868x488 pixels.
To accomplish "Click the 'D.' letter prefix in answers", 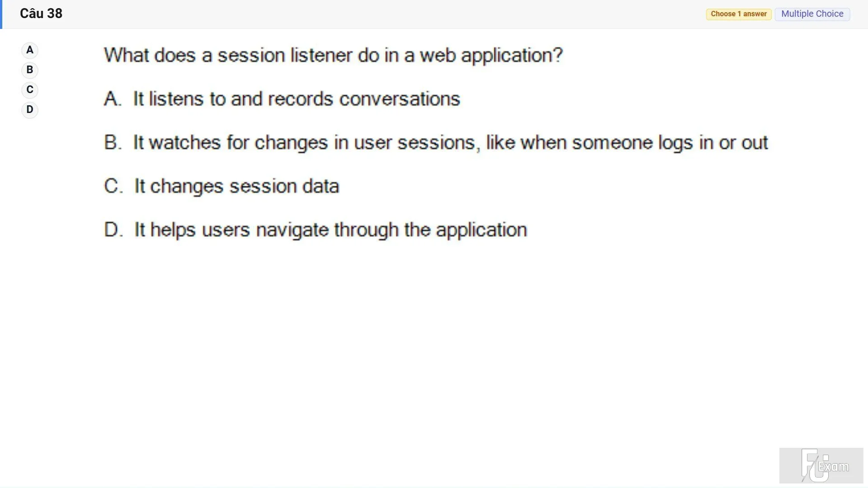I will (113, 230).
